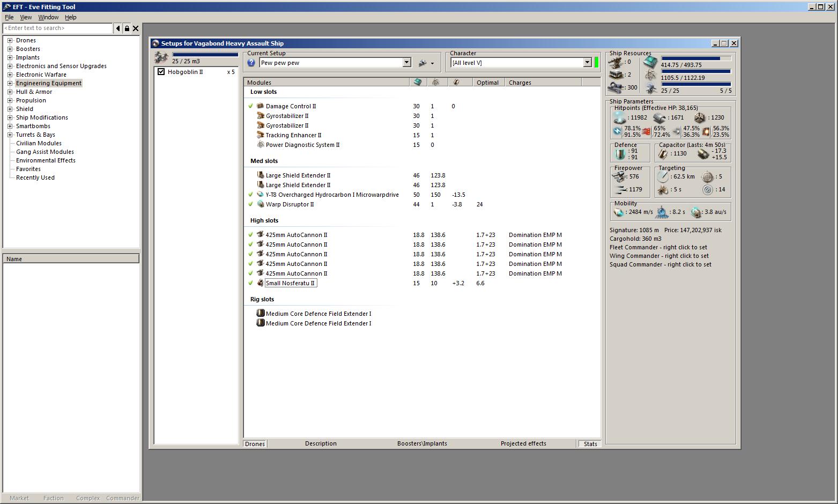838x504 pixels.
Task: Click Wing Commander - right click to set
Action: pyautogui.click(x=659, y=256)
